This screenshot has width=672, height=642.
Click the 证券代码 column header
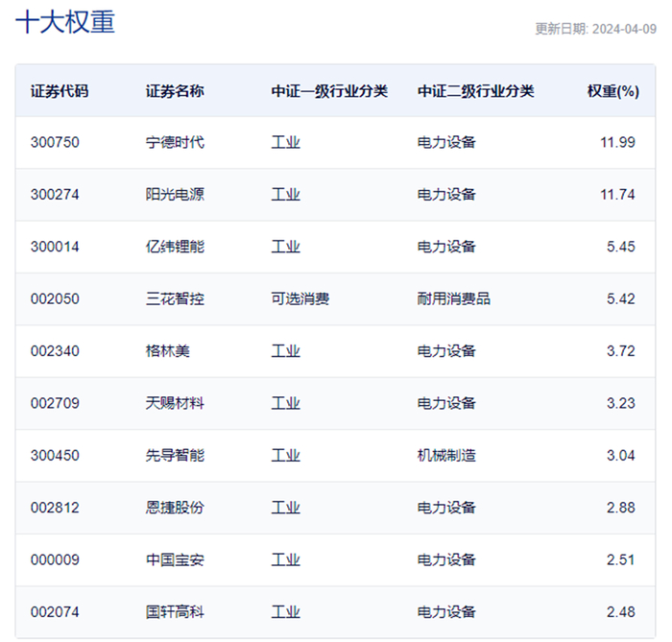click(60, 91)
